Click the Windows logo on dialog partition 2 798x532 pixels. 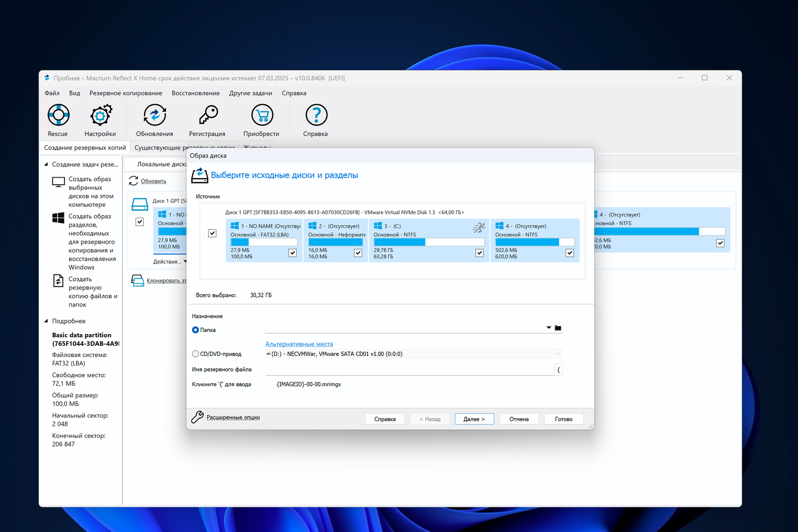coord(312,226)
